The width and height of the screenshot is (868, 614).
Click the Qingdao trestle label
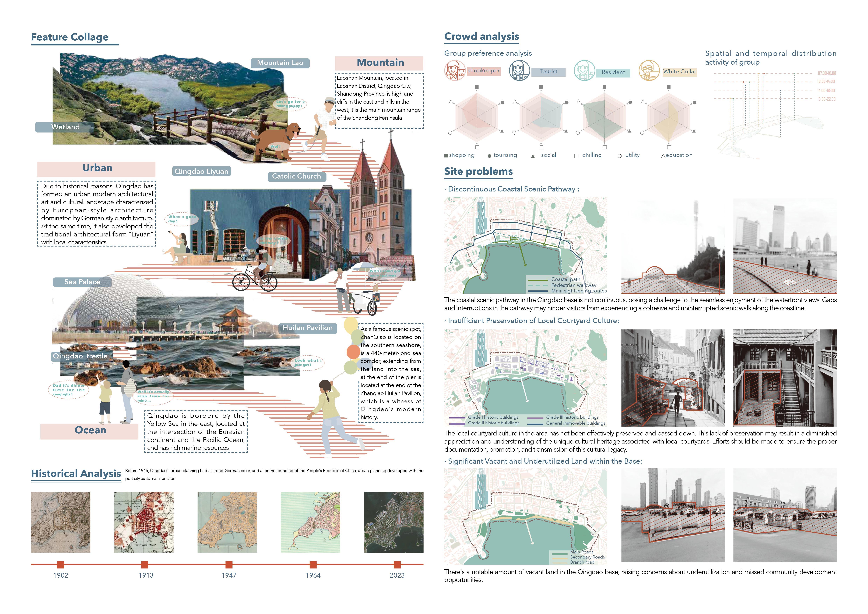(80, 356)
